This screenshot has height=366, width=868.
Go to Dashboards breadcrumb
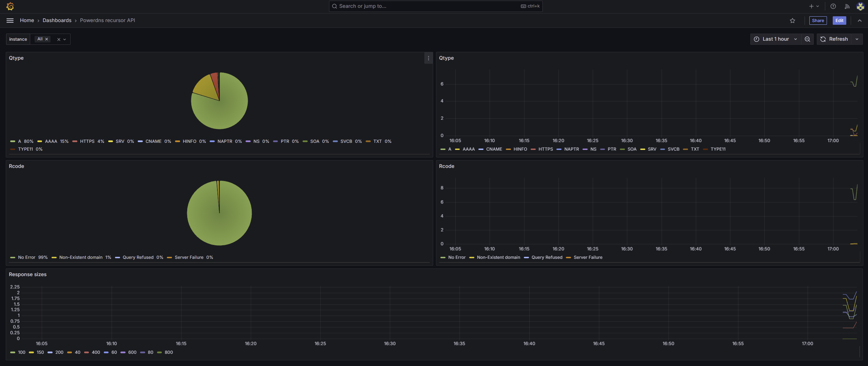[57, 21]
